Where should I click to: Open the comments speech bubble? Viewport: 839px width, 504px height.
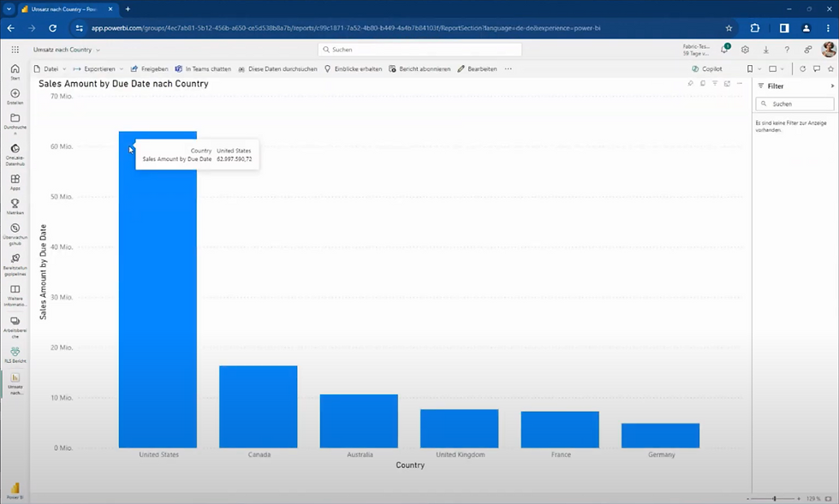[817, 68]
